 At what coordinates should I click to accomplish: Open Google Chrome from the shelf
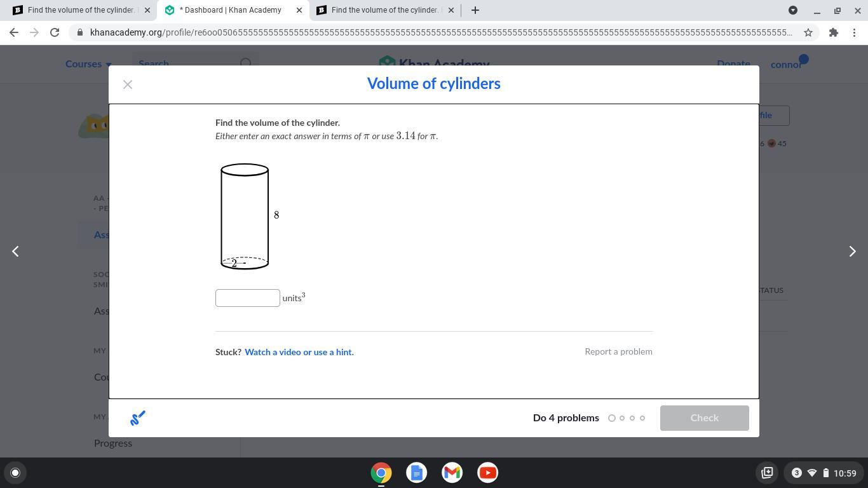click(x=381, y=473)
